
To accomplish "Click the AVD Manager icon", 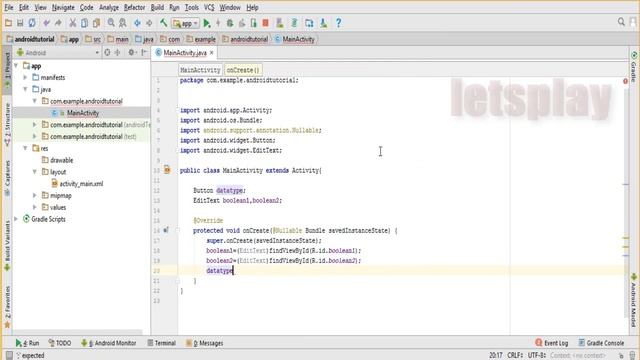I will point(280,23).
